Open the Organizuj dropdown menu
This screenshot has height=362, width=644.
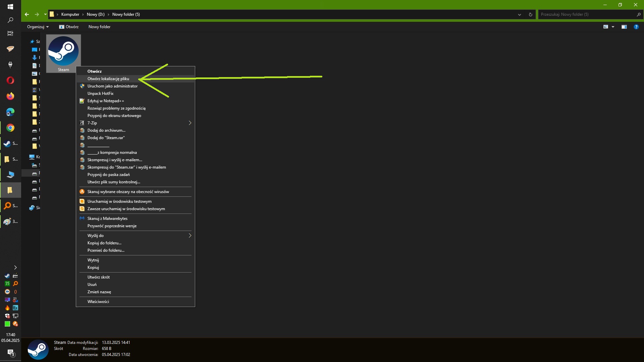[38, 27]
